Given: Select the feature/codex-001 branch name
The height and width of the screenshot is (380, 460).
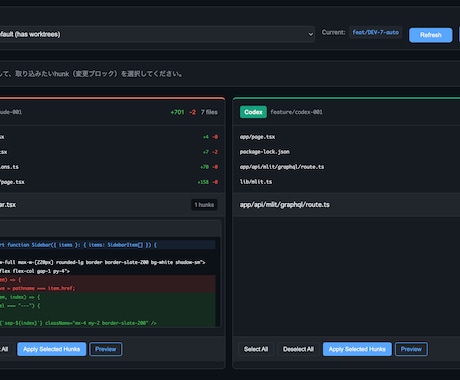Looking at the screenshot, I should [x=296, y=112].
